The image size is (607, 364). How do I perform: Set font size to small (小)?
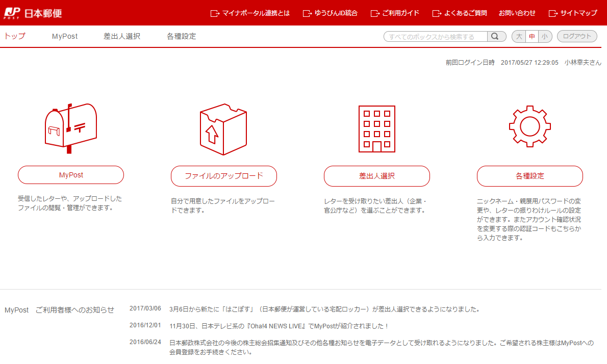coord(545,36)
